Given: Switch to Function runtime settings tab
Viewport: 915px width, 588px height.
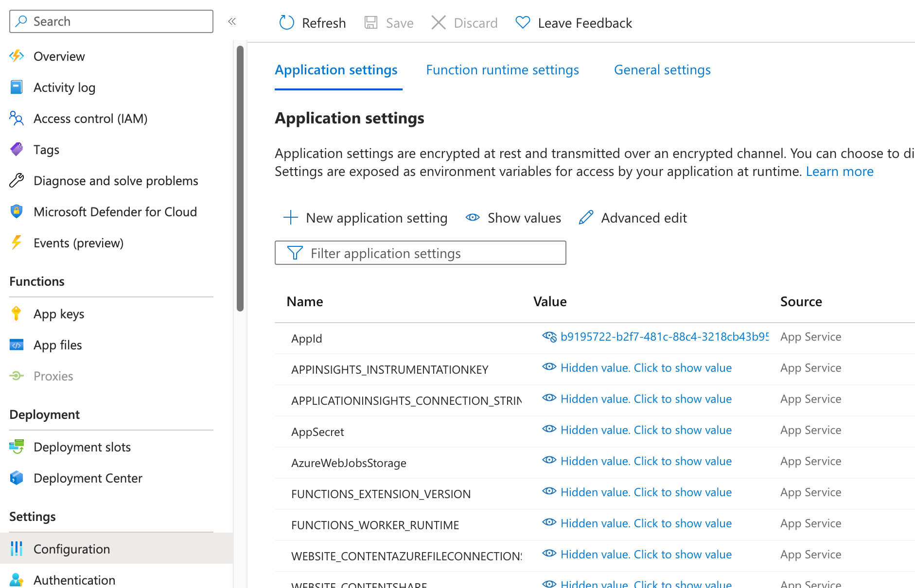Looking at the screenshot, I should pyautogui.click(x=502, y=70).
